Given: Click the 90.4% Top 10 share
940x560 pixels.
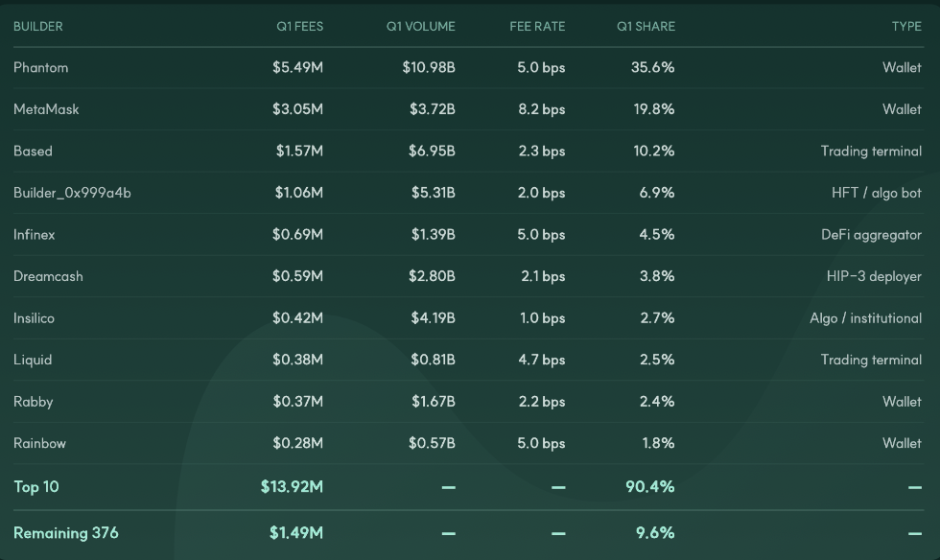Looking at the screenshot, I should (x=650, y=487).
